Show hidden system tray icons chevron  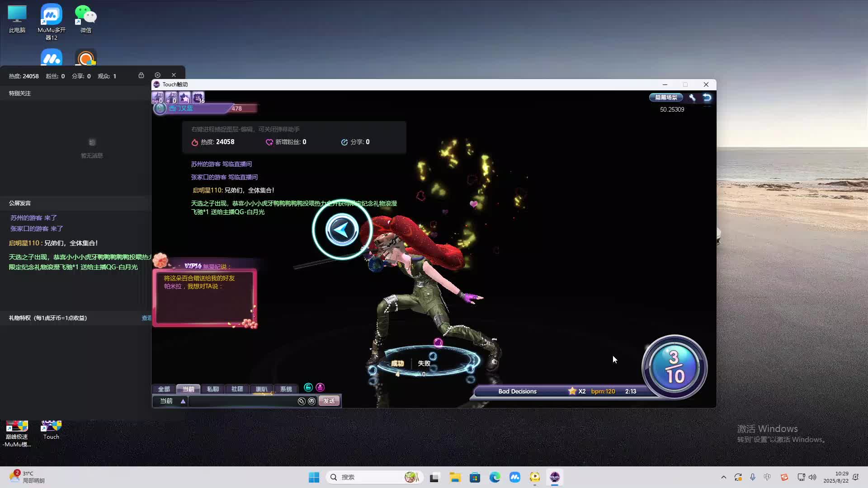coord(723,477)
